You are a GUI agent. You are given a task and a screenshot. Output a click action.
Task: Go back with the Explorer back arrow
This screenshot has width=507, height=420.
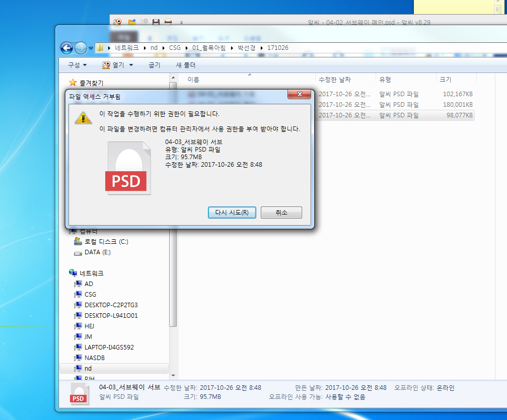pyautogui.click(x=66, y=48)
